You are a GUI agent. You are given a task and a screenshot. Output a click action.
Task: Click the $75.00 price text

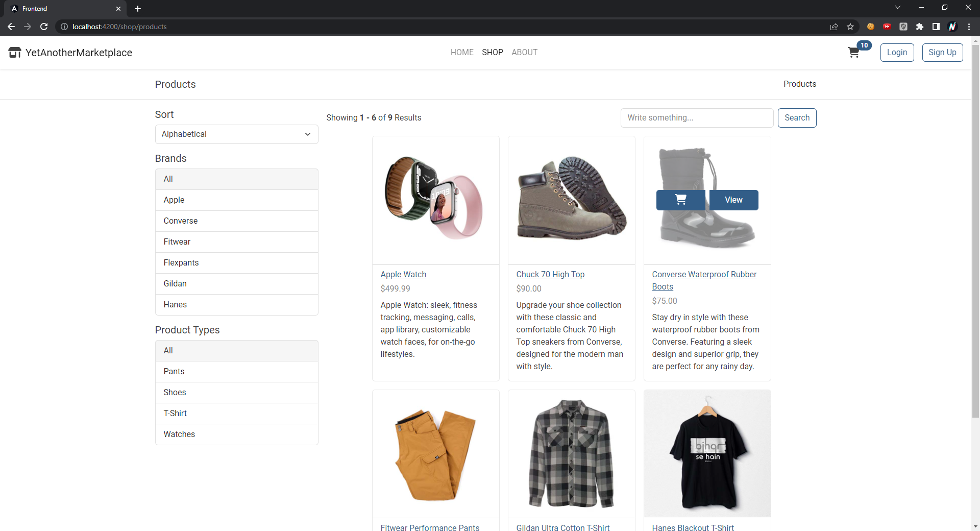click(x=665, y=301)
